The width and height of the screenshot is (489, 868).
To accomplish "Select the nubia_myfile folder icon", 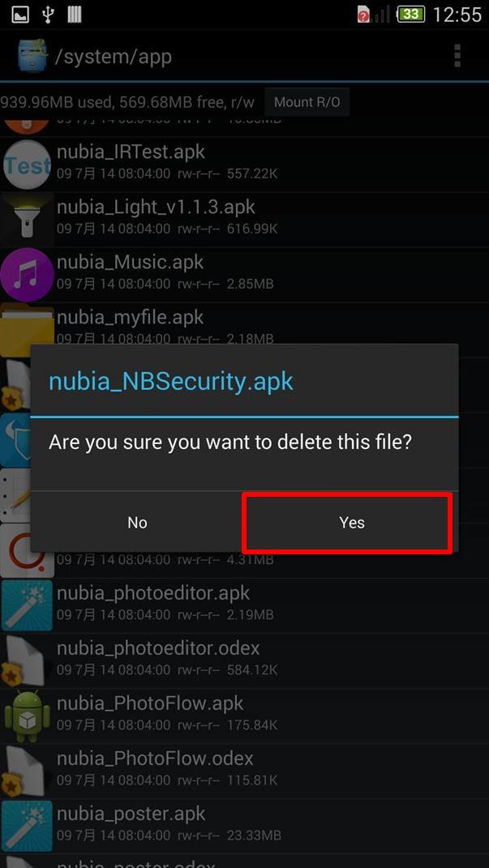I will (27, 330).
